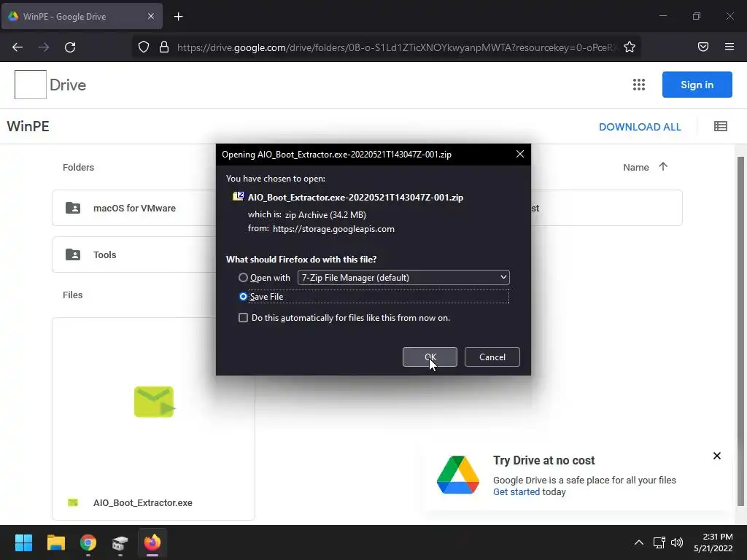747x560 pixels.
Task: Click the zip file name in dialog
Action: 355,197
